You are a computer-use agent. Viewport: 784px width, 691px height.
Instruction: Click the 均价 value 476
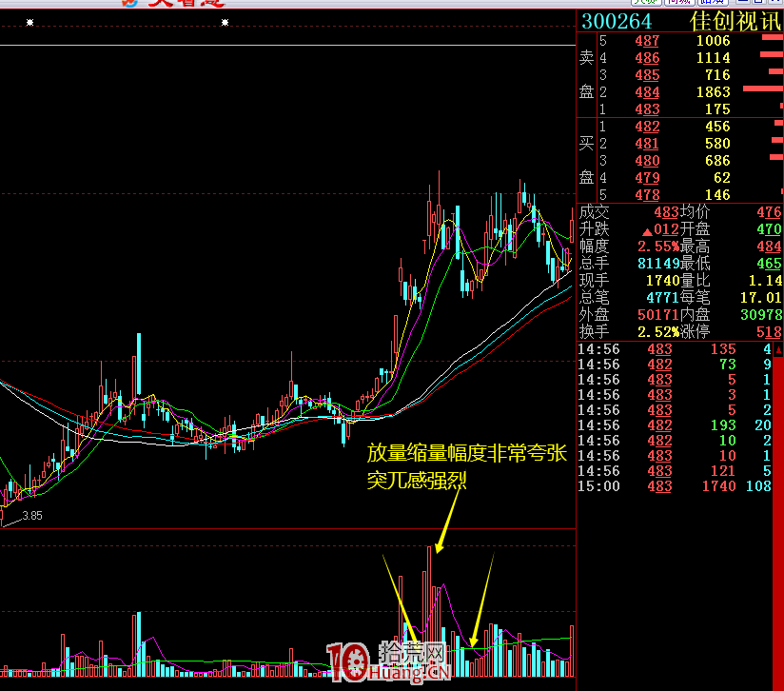click(x=769, y=212)
